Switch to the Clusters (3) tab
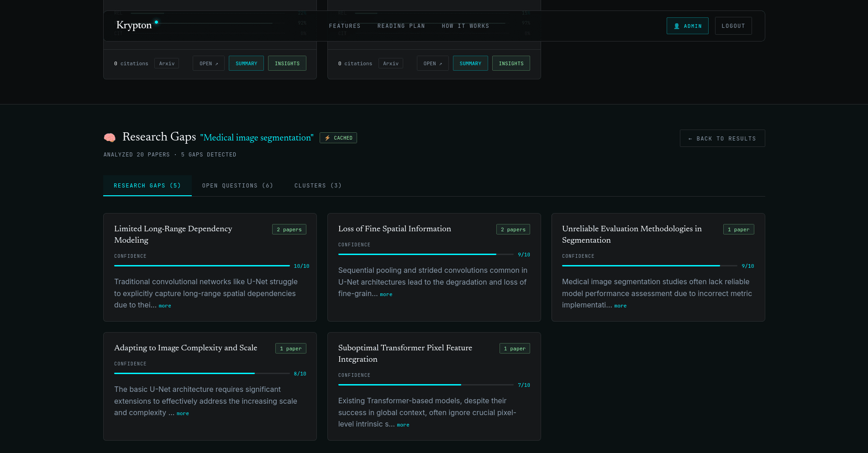868x453 pixels. [318, 186]
